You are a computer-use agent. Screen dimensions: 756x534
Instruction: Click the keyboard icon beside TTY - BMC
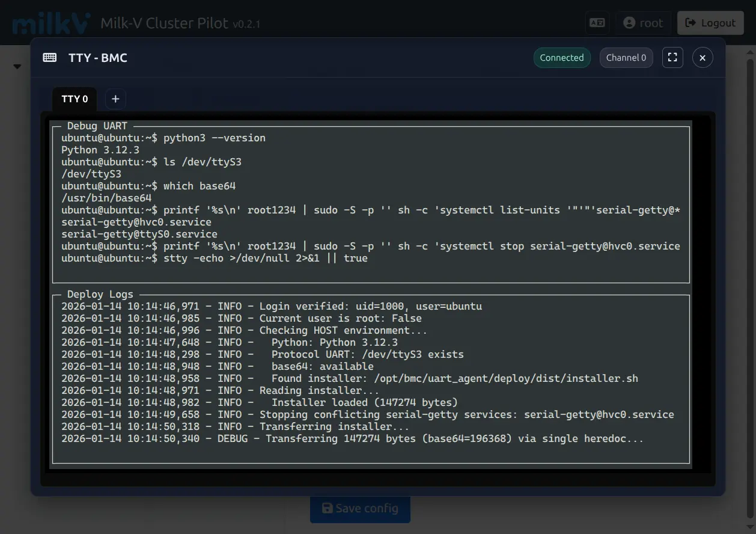tap(50, 58)
